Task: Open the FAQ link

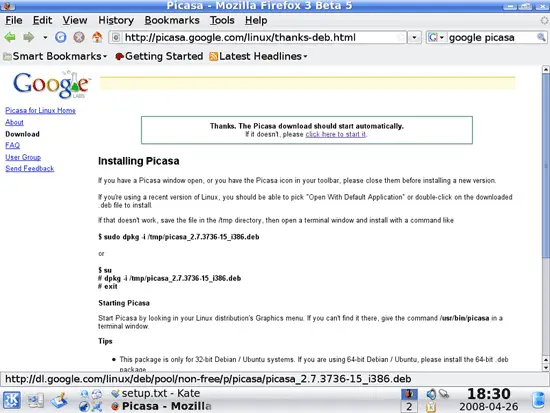Action: point(13,145)
